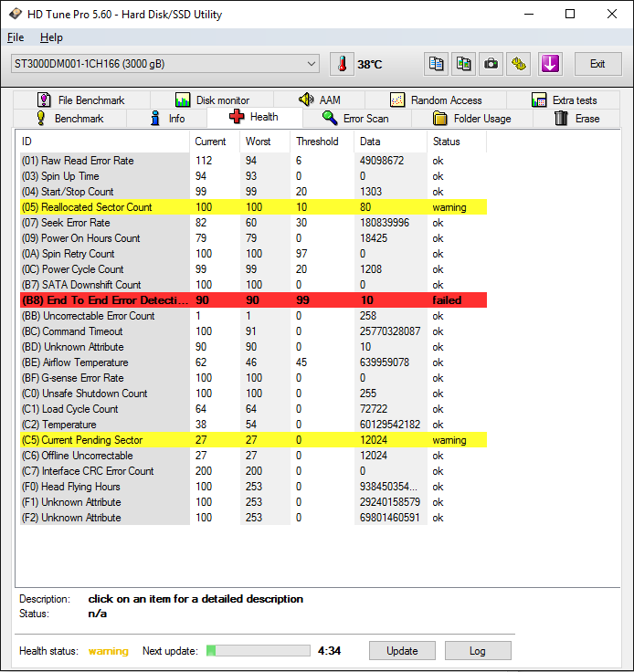The width and height of the screenshot is (634, 672).
Task: Open the Info tab
Action: [167, 119]
